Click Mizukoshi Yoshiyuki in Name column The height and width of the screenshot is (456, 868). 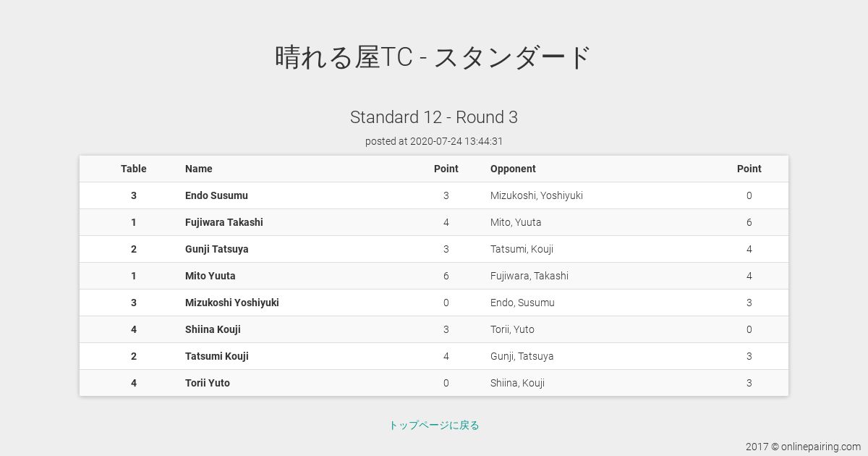click(x=232, y=303)
